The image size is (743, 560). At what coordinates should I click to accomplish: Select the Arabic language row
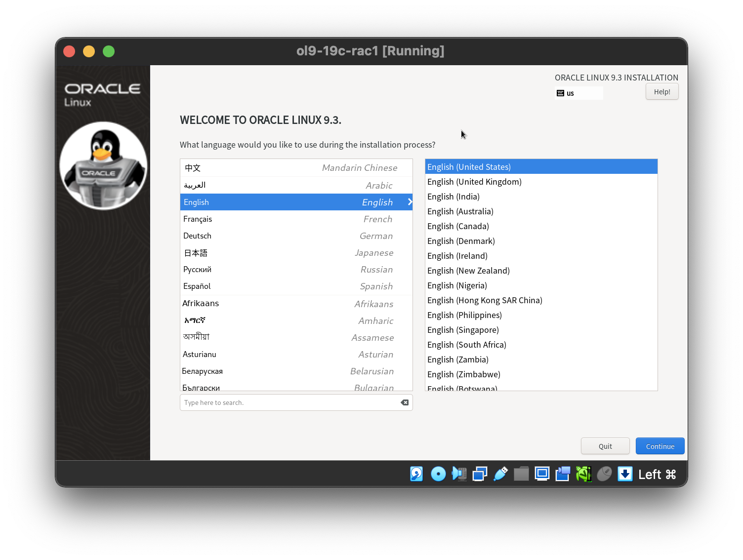point(296,185)
